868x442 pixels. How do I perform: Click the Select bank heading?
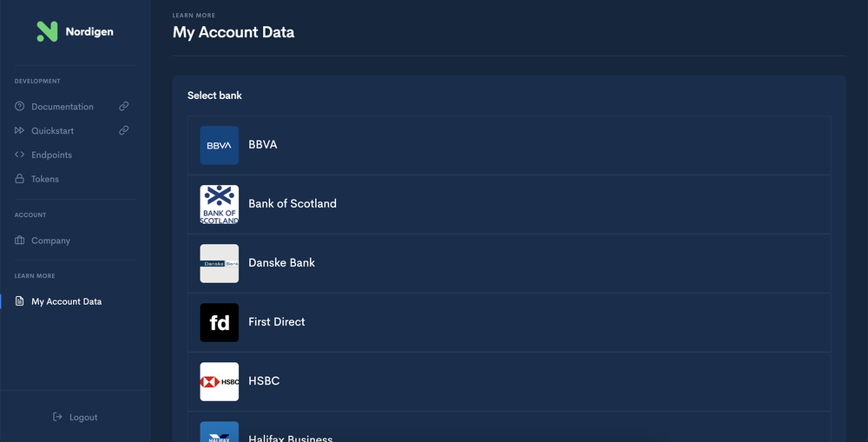[x=214, y=96]
